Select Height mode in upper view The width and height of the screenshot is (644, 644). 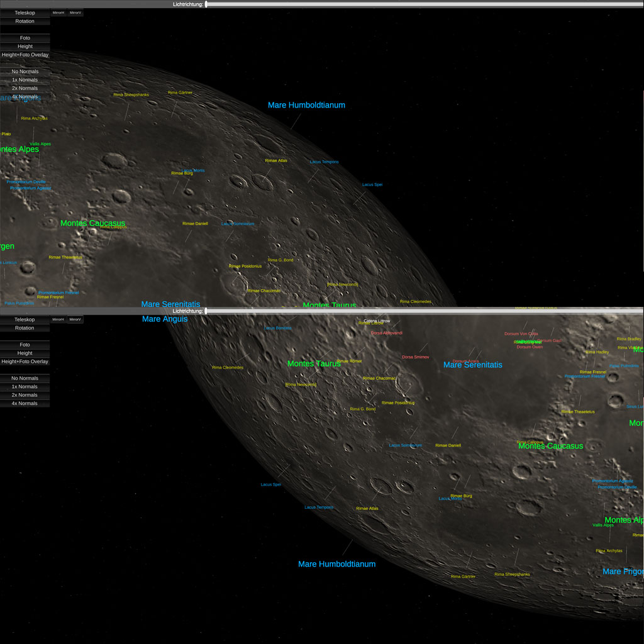pos(25,47)
